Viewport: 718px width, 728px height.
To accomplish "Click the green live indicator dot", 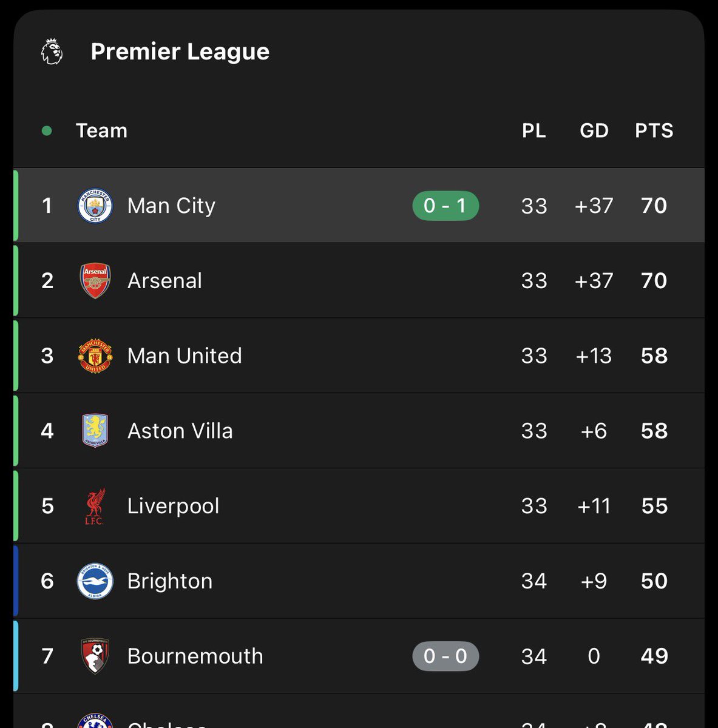I will click(47, 130).
